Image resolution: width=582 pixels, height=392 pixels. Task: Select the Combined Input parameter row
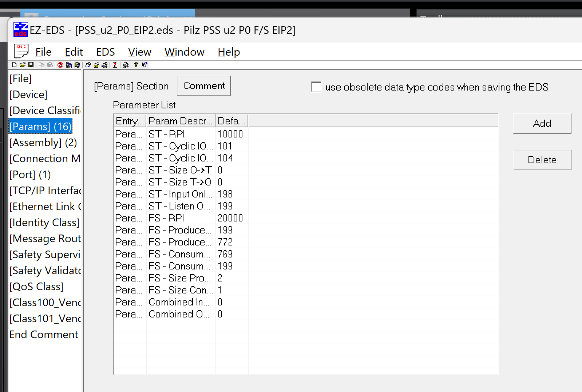(305, 302)
